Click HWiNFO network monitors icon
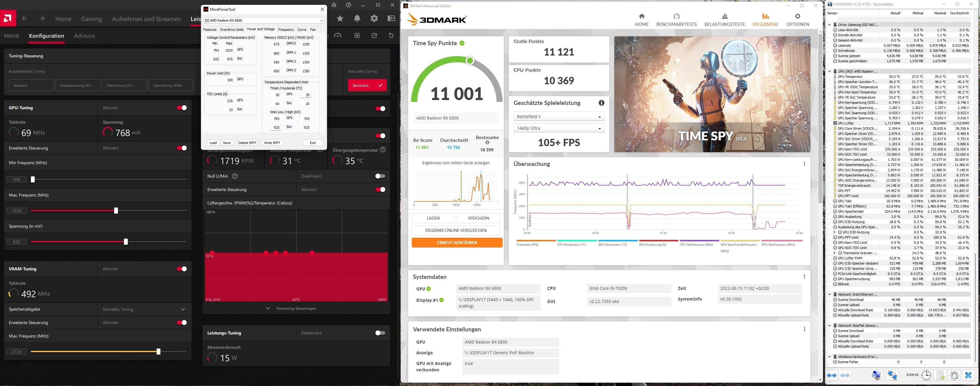980x386 pixels. 892,375
